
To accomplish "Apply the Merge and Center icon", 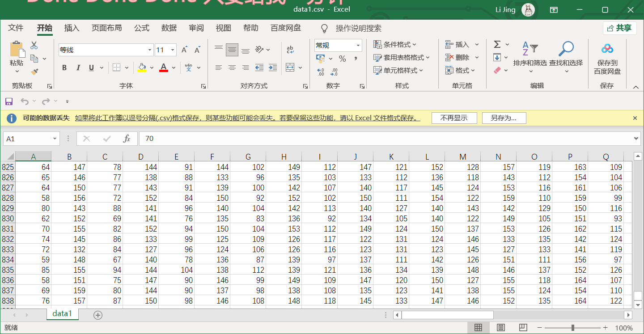I will coord(290,68).
